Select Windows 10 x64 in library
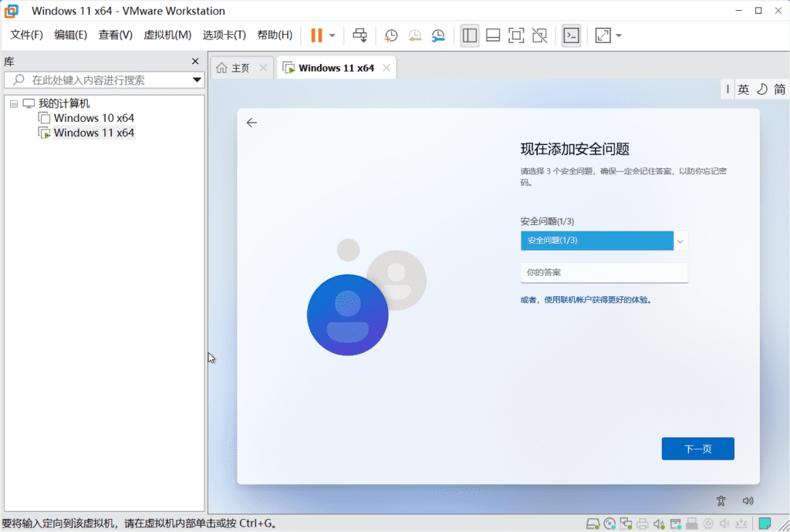Image resolution: width=790 pixels, height=532 pixels. point(93,118)
